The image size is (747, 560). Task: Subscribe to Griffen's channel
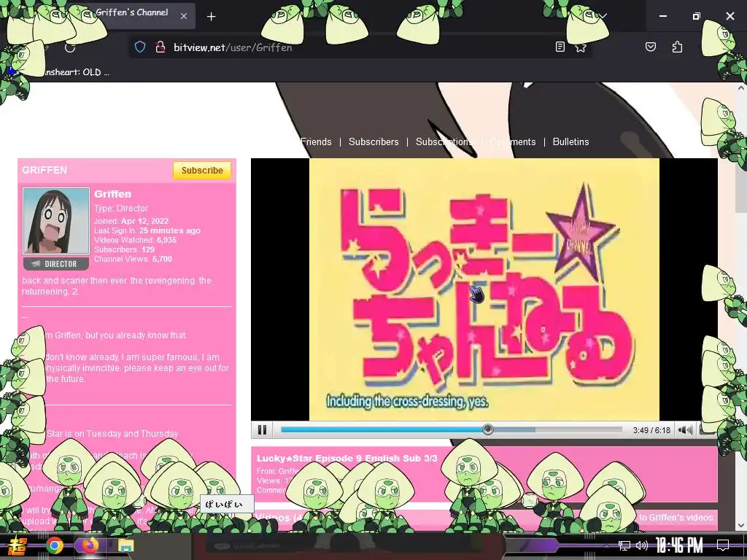[202, 171]
